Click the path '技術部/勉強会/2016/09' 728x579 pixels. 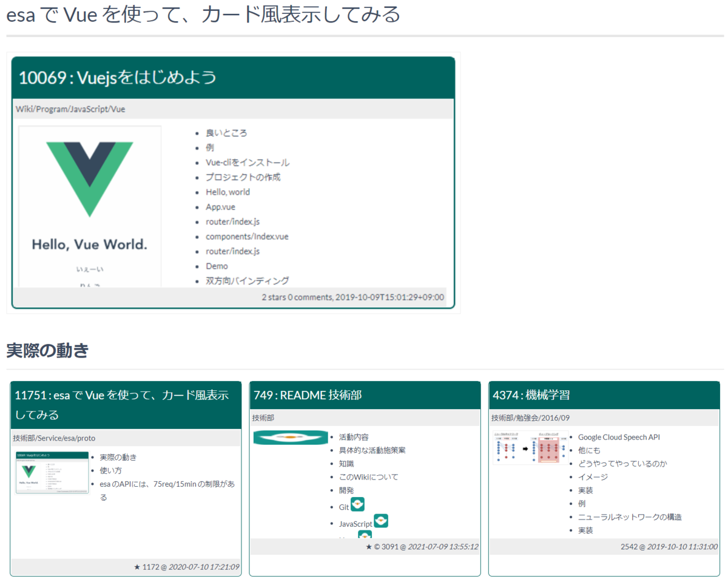coord(530,418)
